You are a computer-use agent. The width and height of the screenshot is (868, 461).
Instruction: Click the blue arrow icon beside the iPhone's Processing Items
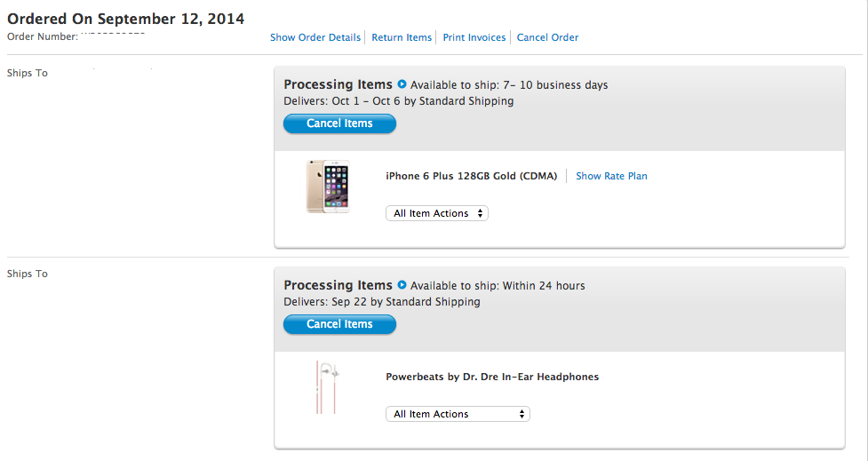tap(402, 84)
